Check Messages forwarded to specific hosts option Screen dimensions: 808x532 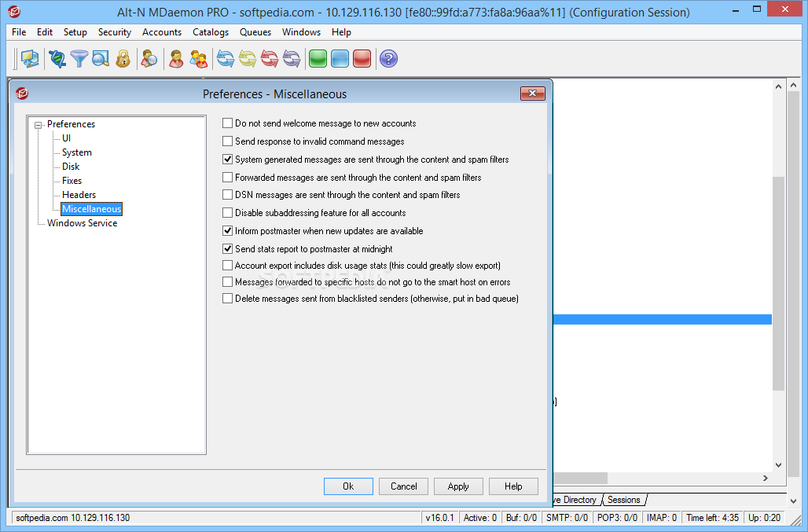click(x=227, y=281)
